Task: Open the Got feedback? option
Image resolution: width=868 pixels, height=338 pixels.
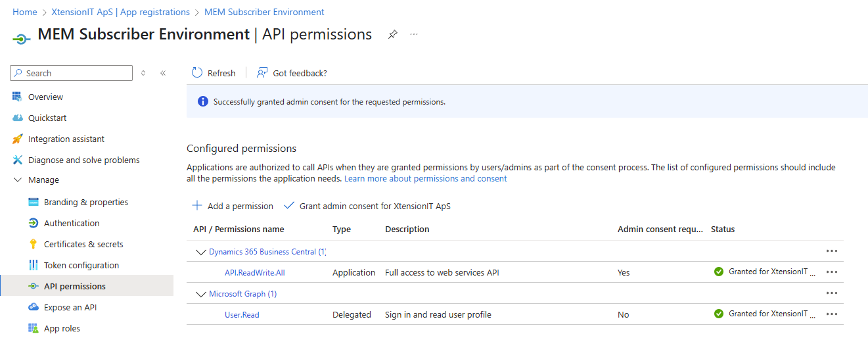Action: click(x=292, y=73)
